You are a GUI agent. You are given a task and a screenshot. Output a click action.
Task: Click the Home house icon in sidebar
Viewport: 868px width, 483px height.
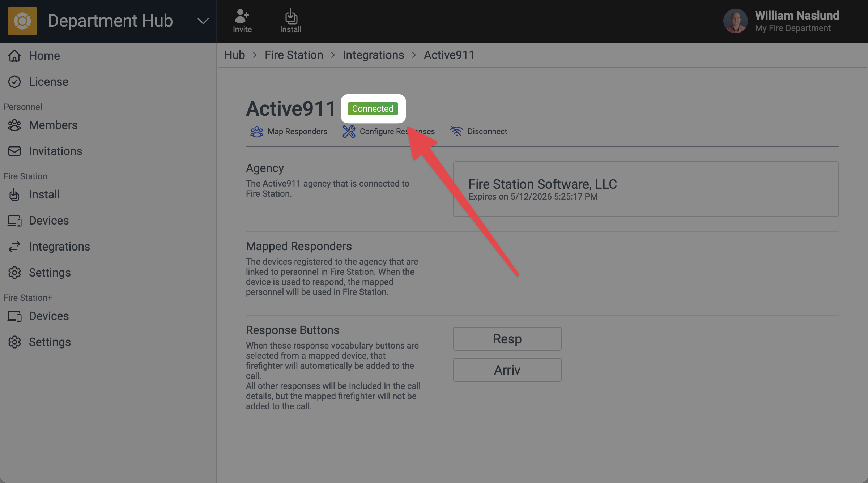(14, 56)
